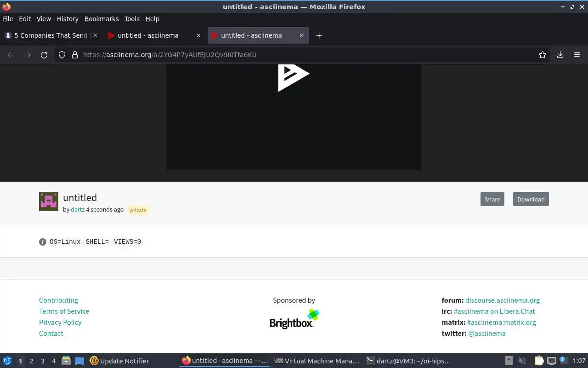Download the recording
This screenshot has width=588, height=368.
(x=531, y=199)
